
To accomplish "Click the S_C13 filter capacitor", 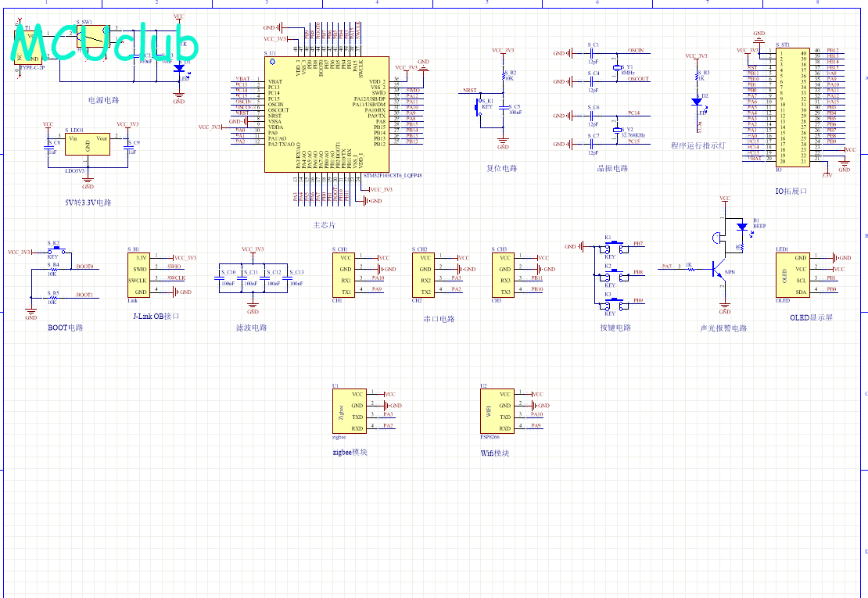I will click(287, 278).
